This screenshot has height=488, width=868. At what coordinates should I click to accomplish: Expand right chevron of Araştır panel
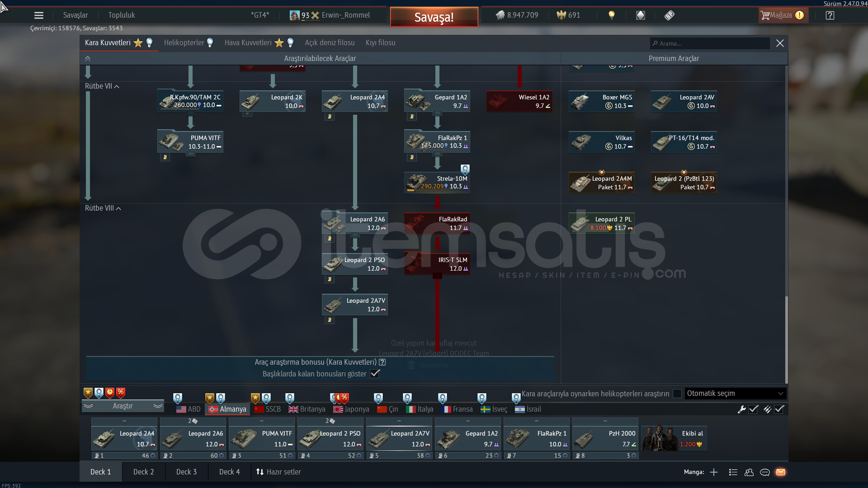[158, 406]
